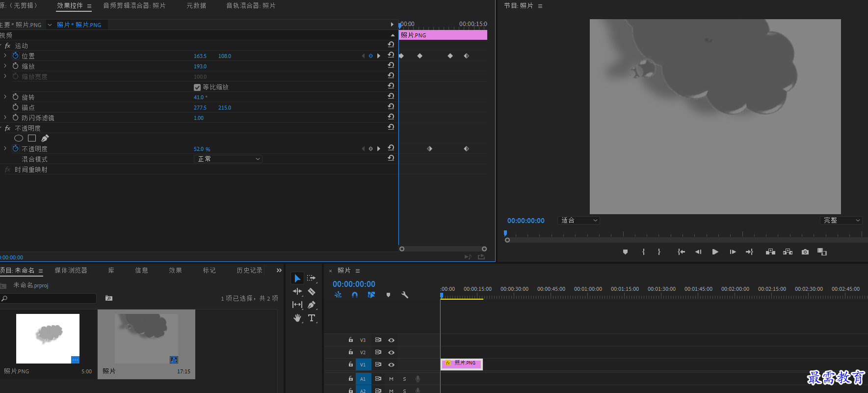Click the program monitor timecode 00:00:00:00
The image size is (868, 393).
click(x=526, y=221)
